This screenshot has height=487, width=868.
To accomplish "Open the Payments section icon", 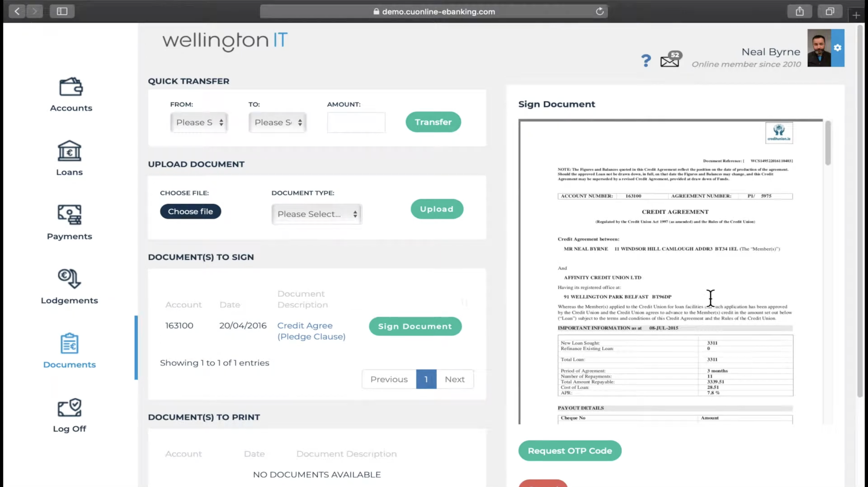I will (69, 215).
